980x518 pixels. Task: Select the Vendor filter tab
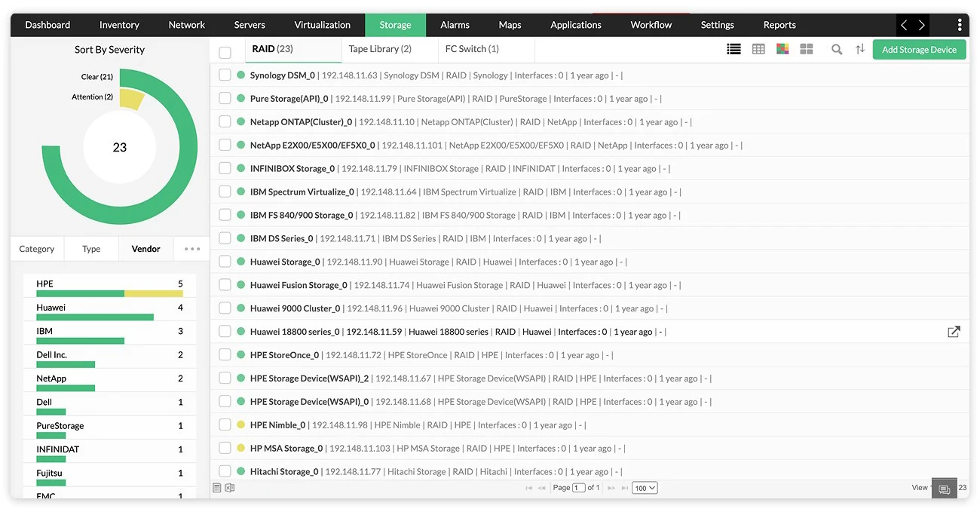point(146,249)
